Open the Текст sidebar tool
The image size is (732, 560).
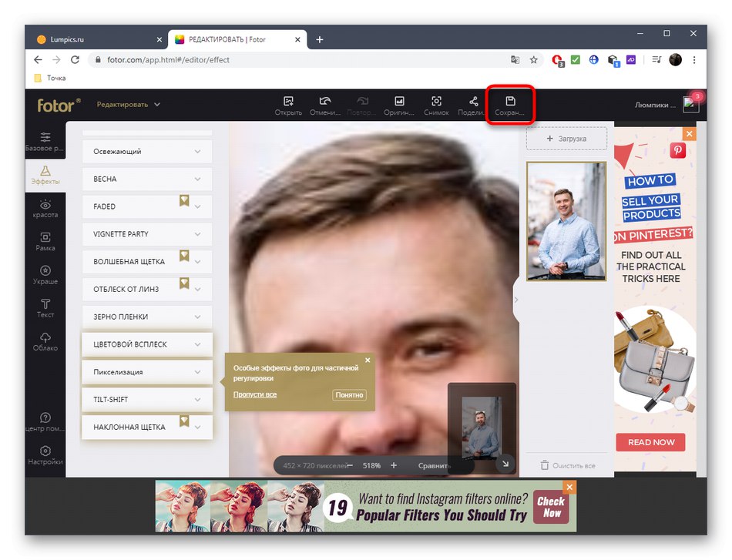coord(45,308)
